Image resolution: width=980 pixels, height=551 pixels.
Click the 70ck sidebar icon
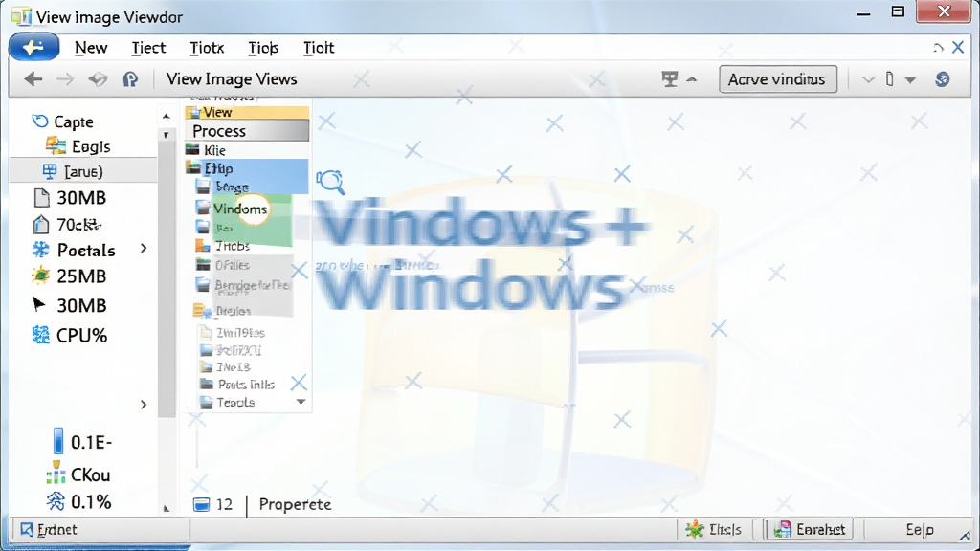tap(41, 224)
